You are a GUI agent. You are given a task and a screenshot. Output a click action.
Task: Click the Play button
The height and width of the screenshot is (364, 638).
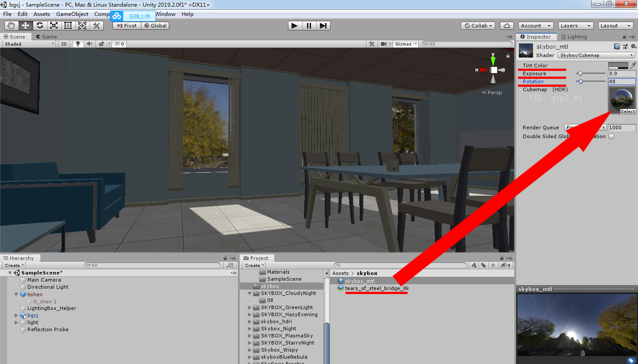point(295,26)
